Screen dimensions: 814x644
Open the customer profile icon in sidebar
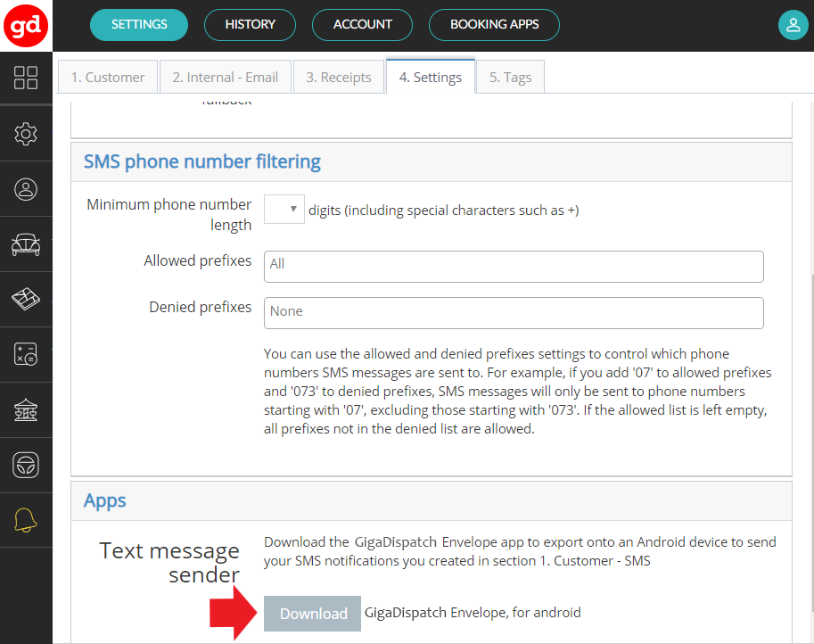pos(26,189)
